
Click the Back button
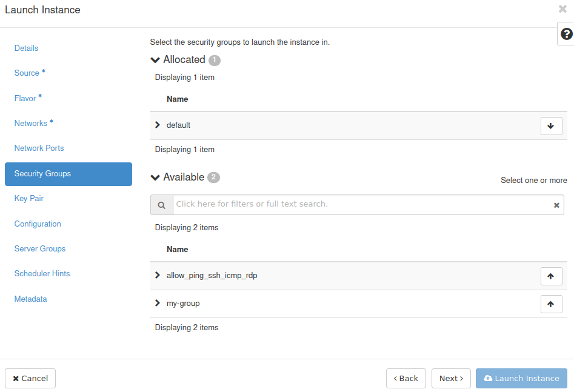[405, 378]
